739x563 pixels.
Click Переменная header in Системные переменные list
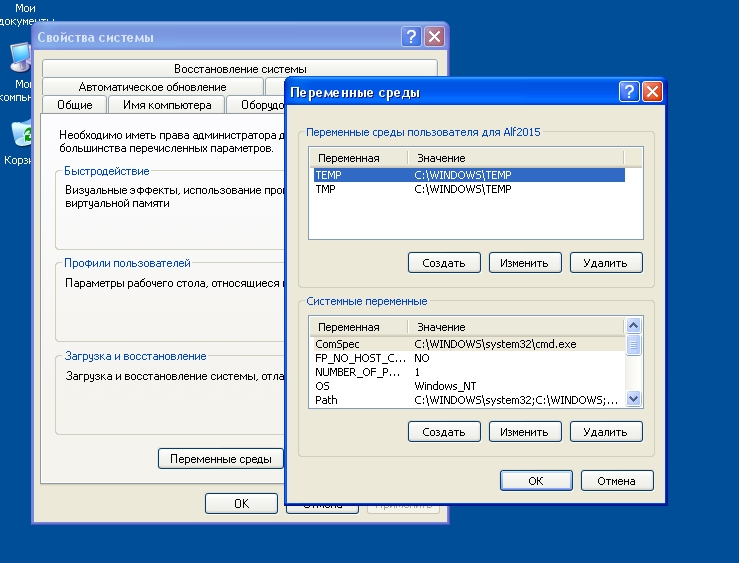(358, 327)
